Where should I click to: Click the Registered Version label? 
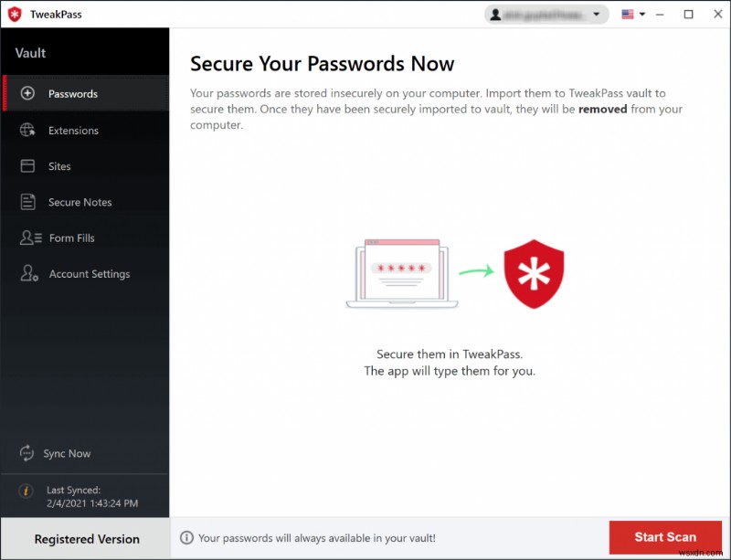[86, 538]
